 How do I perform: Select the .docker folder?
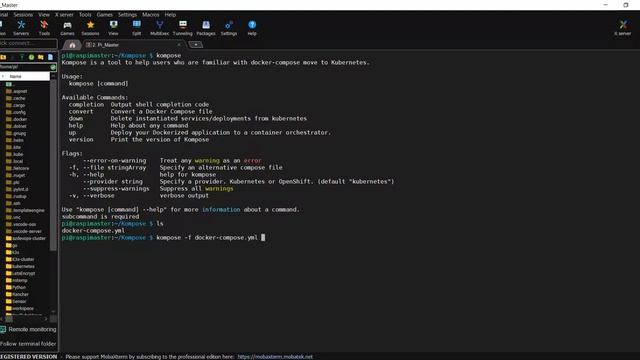(x=17, y=119)
